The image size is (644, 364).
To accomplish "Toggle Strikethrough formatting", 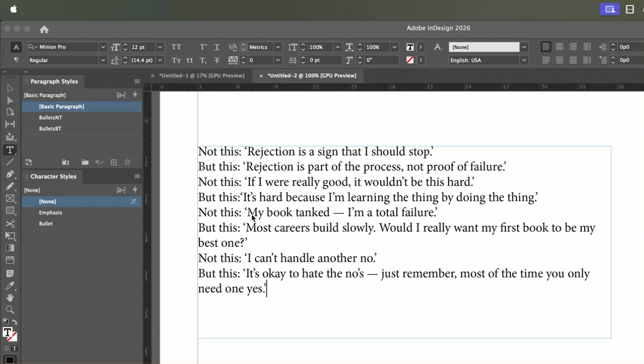I will point(217,60).
